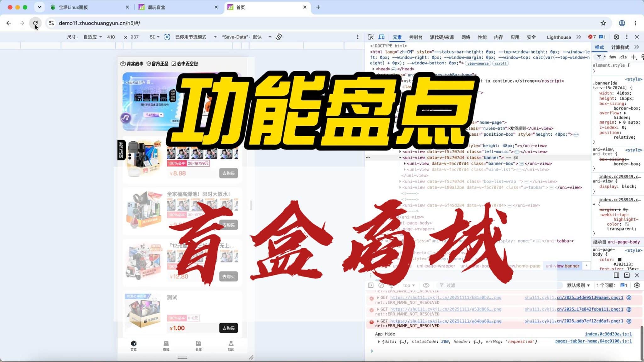Viewport: 644px width, 362px height.
Task: Tap 去购买 on the ¥8.88 item
Action: tap(228, 173)
